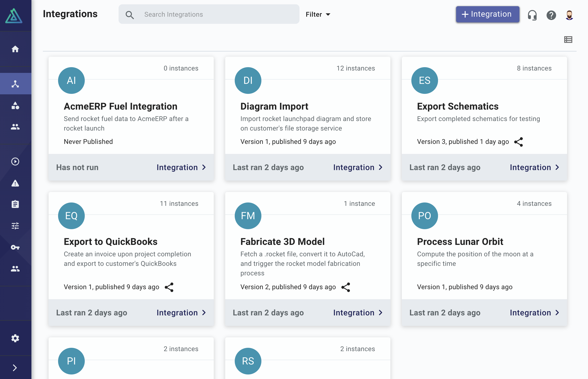View Executions via the play circle icon
Image resolution: width=588 pixels, height=379 pixels.
click(x=15, y=162)
